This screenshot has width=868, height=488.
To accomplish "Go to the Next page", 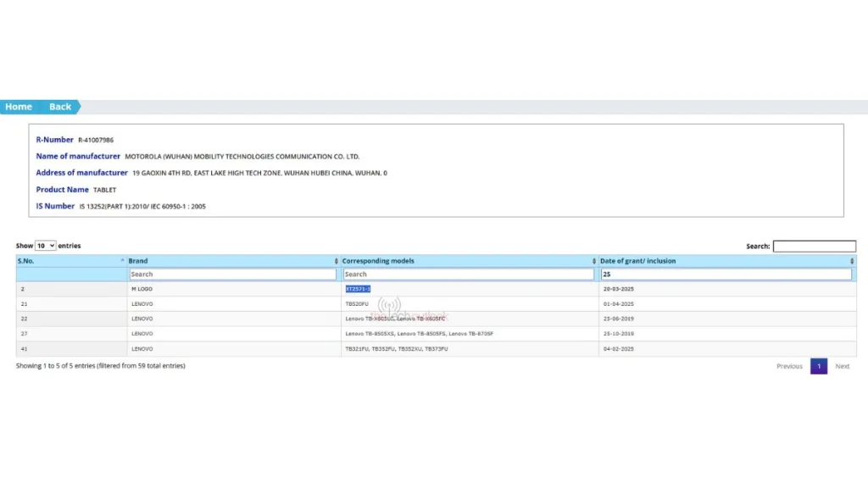I will click(x=842, y=366).
